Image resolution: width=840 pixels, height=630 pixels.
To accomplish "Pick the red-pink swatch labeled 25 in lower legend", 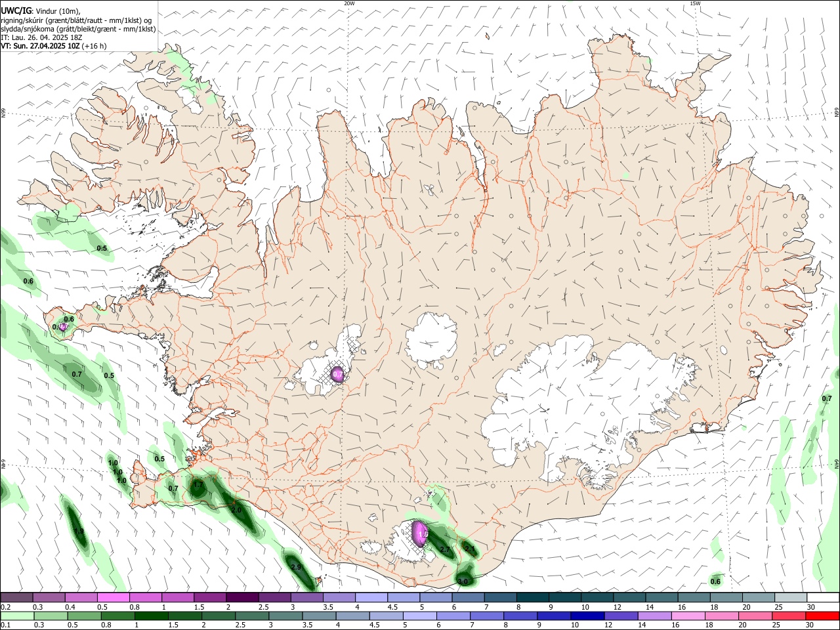I will (x=789, y=616).
